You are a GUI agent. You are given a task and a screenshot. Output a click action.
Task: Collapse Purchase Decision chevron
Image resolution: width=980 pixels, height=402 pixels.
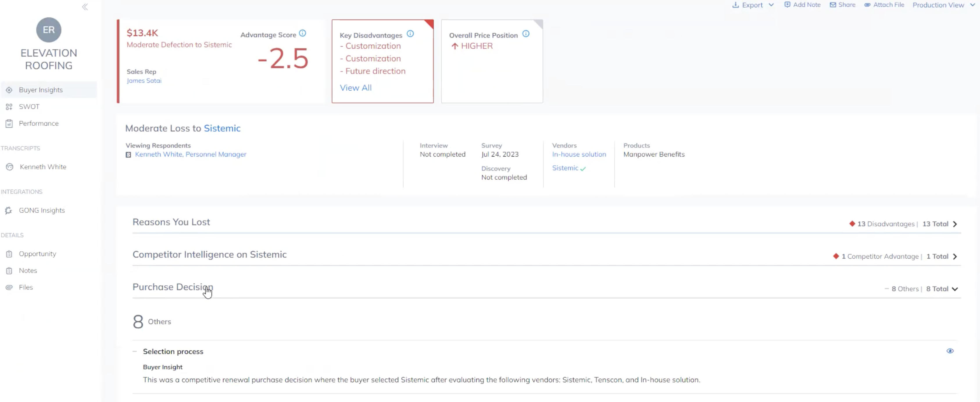955,289
